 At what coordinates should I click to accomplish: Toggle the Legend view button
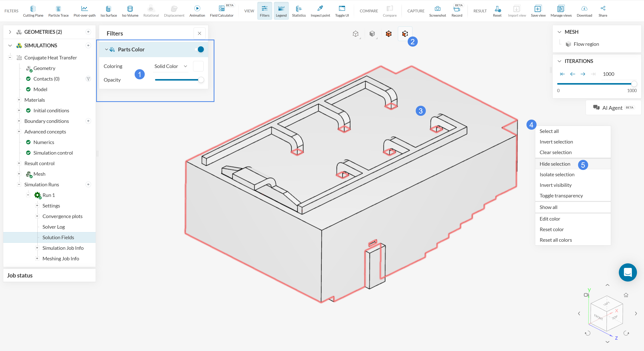click(281, 11)
